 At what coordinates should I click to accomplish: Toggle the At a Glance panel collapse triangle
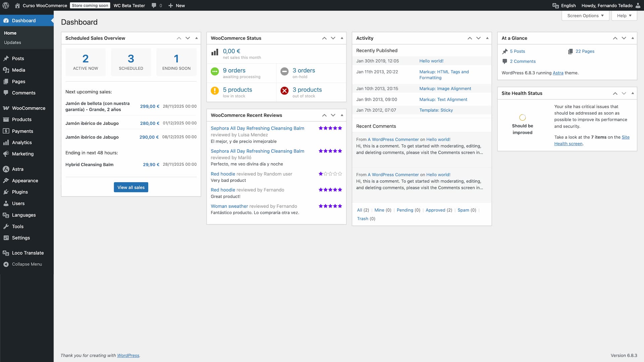(x=633, y=38)
